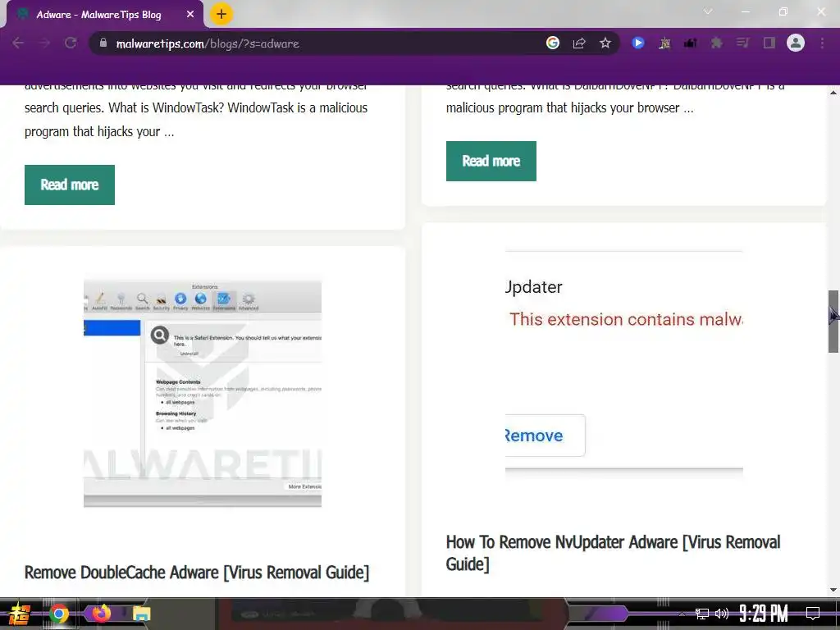Launch Firefox from the taskbar
The image size is (840, 630).
pos(101,613)
